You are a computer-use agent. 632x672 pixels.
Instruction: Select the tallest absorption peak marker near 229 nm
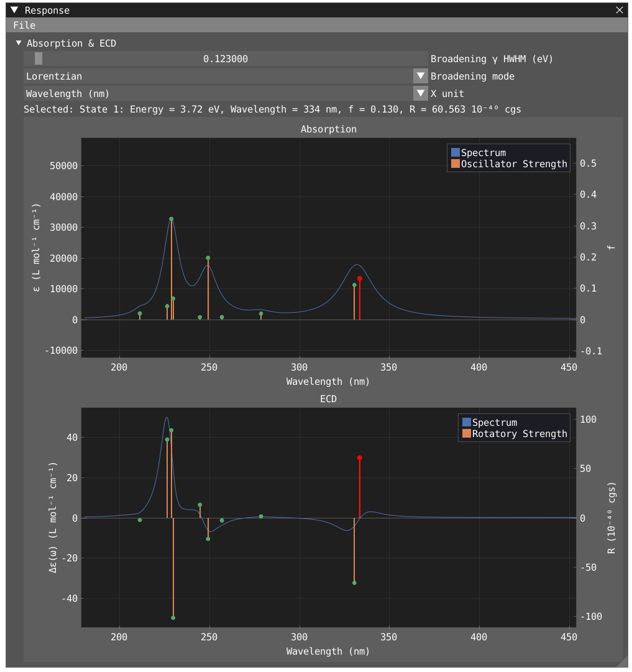[x=172, y=219]
